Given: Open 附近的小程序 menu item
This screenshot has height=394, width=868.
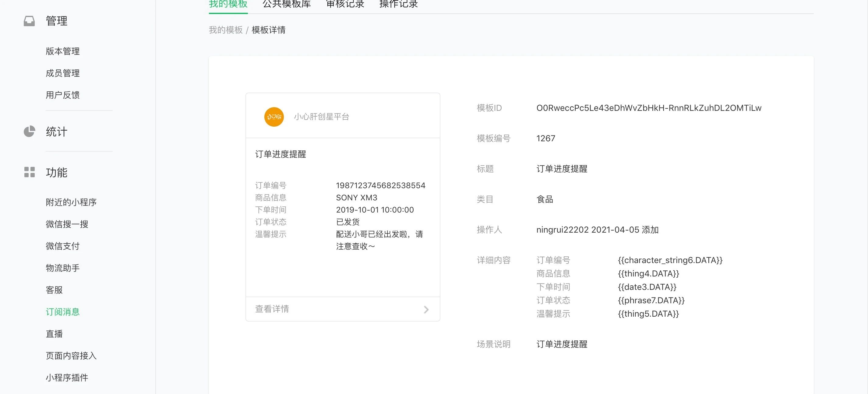Looking at the screenshot, I should tap(71, 202).
